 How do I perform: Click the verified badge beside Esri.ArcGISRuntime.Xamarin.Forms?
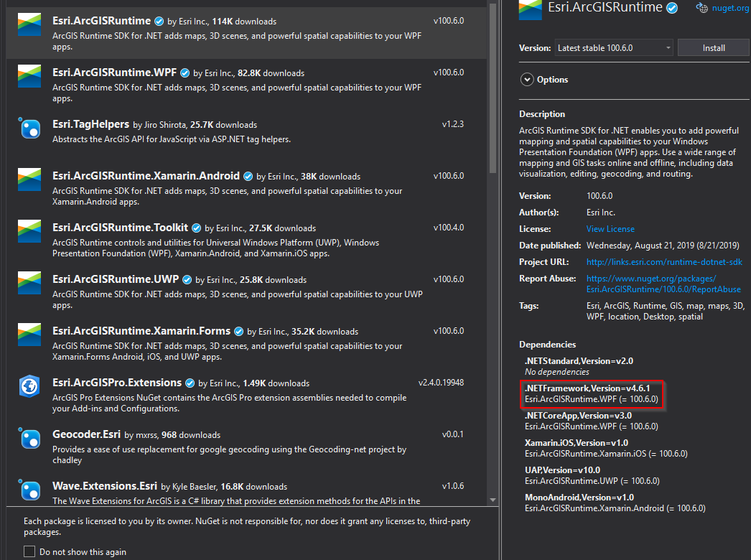coord(238,332)
